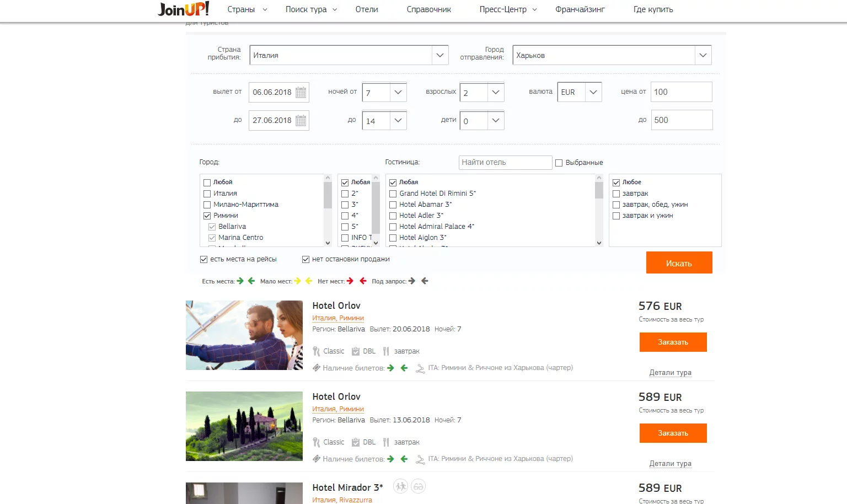Click the red left arrow in the 'Нет мест' legend
This screenshot has width=847, height=504.
coord(363,281)
